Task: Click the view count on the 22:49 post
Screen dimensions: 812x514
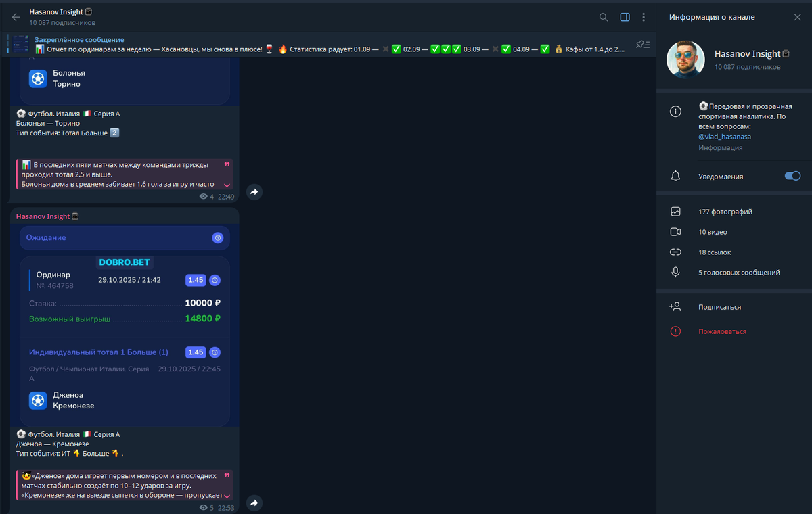Action: pos(206,197)
